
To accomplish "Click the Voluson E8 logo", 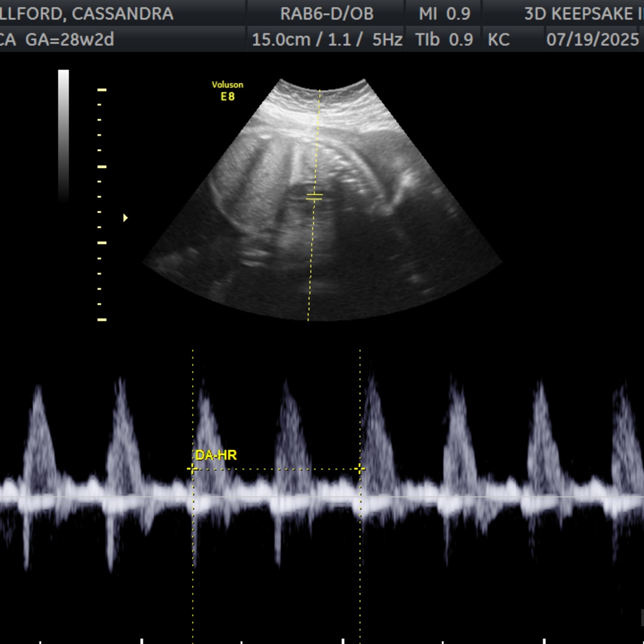I will pos(227,91).
